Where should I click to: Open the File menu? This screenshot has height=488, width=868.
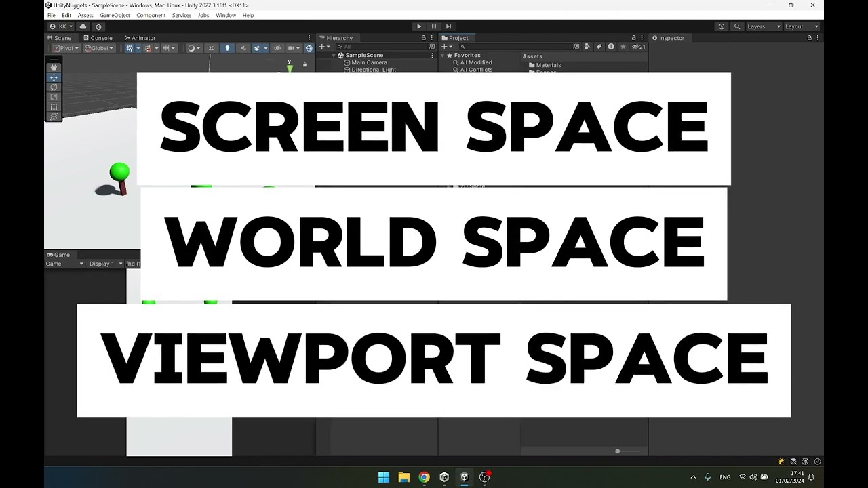click(x=52, y=15)
